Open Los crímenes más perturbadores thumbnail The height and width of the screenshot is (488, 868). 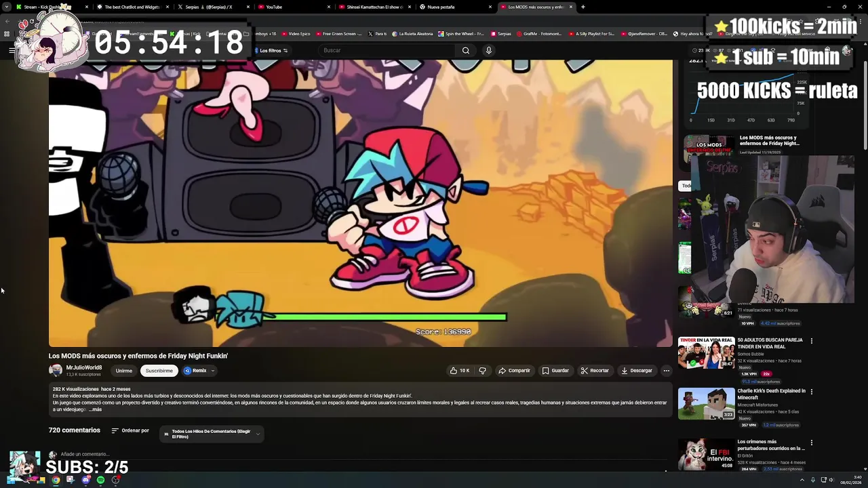click(x=706, y=454)
